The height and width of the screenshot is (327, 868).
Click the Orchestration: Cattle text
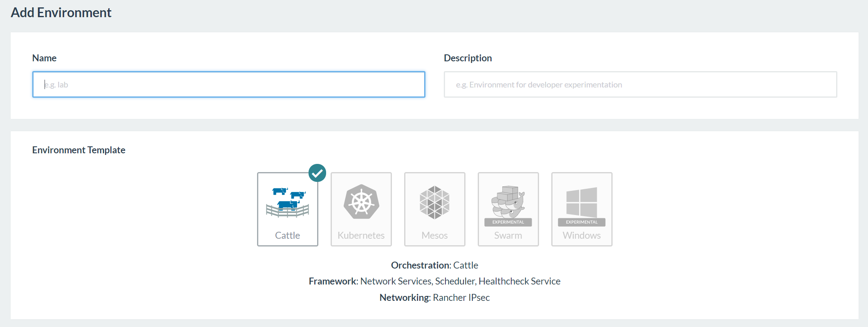coord(434,265)
